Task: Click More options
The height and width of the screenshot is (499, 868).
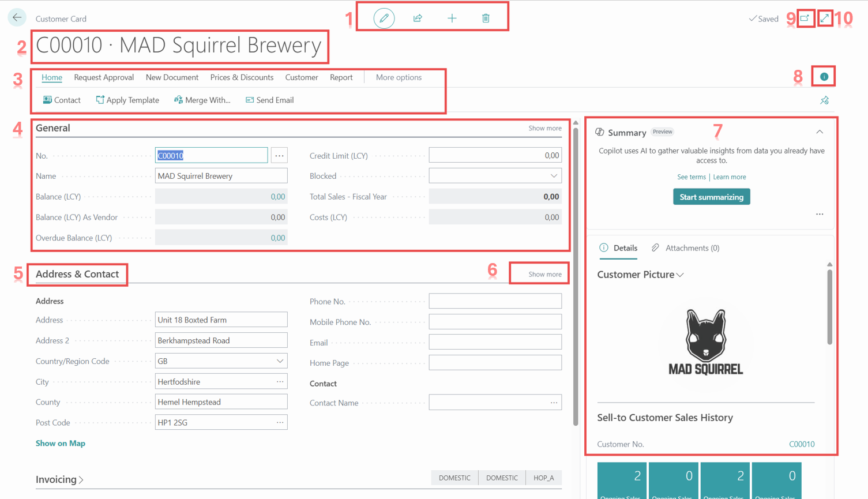Action: (399, 77)
